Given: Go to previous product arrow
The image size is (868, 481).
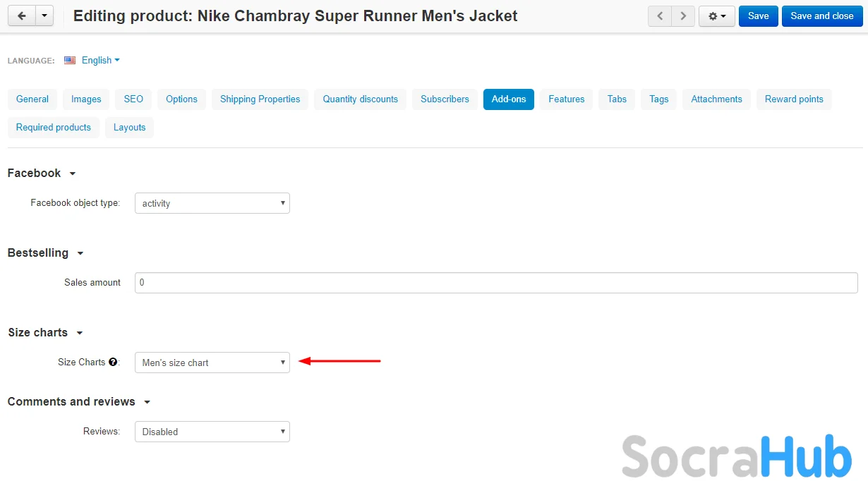Looking at the screenshot, I should pos(660,16).
